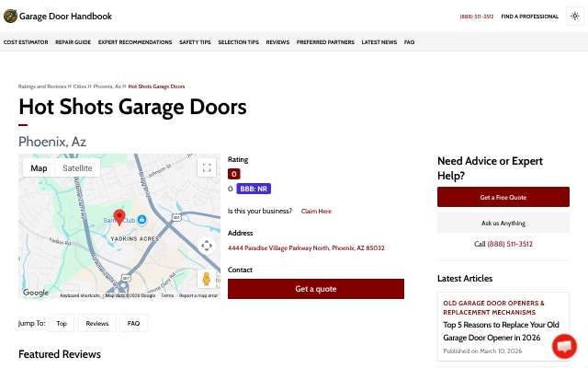This screenshot has width=588, height=368.
Task: Switch map to Satellite view
Action: pyautogui.click(x=77, y=168)
